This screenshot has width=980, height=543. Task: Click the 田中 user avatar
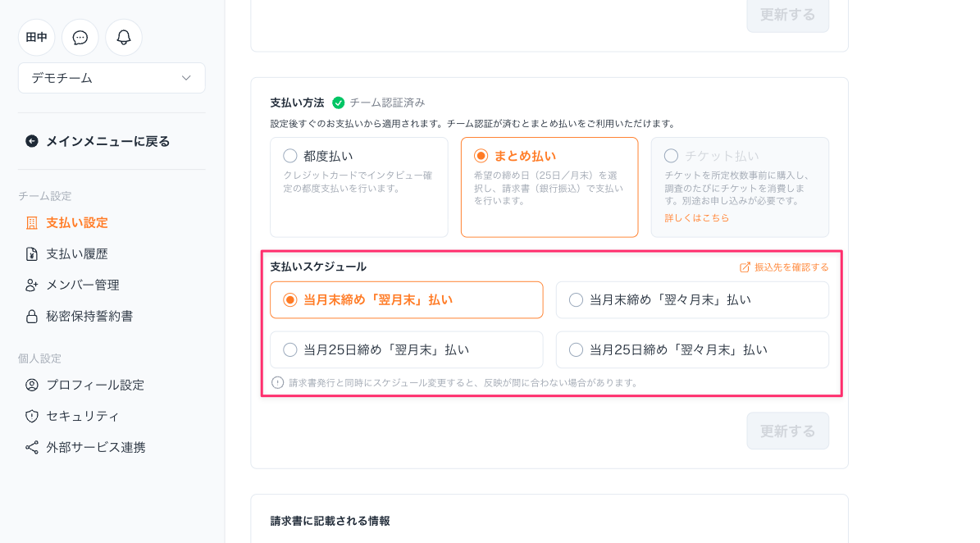click(37, 38)
